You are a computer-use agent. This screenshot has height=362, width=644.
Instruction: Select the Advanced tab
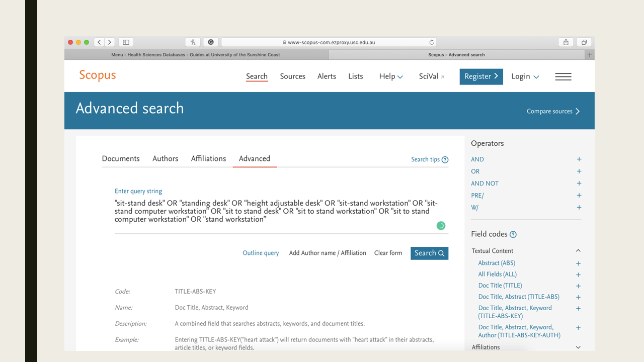(x=255, y=158)
